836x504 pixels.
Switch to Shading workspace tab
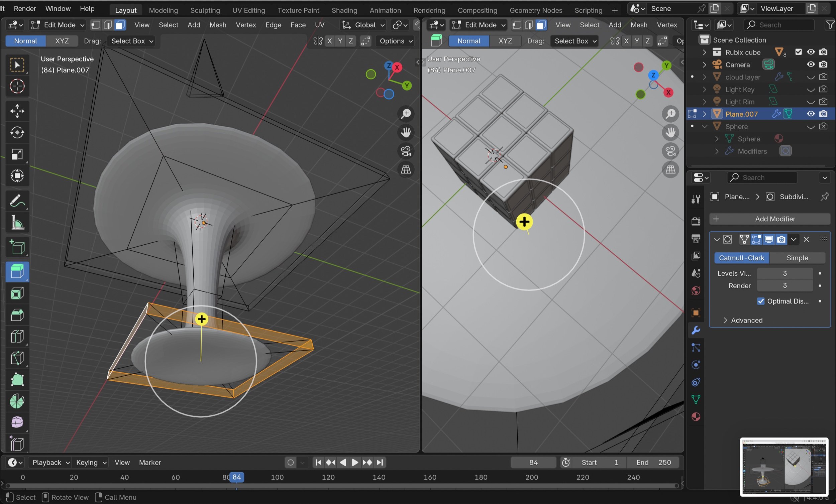click(x=344, y=10)
